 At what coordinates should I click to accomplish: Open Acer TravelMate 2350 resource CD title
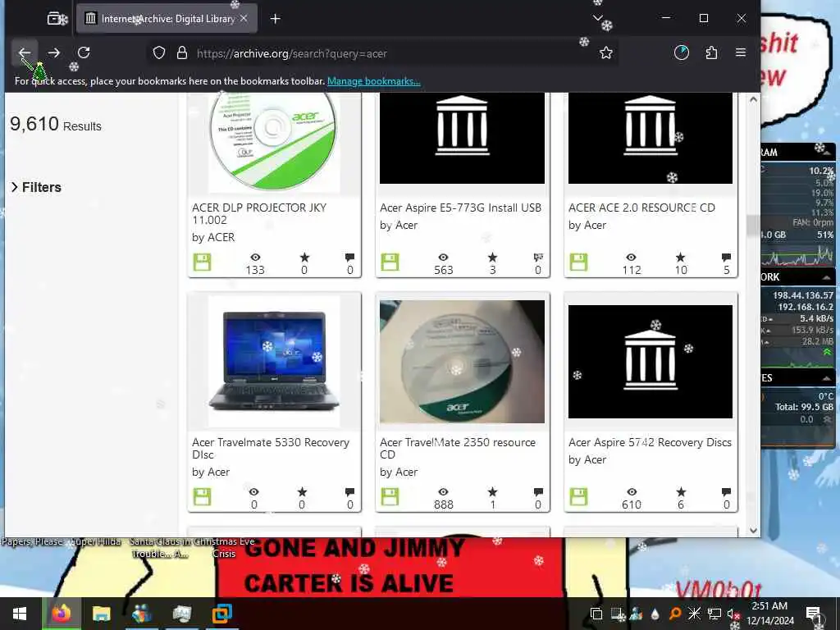pyautogui.click(x=458, y=449)
